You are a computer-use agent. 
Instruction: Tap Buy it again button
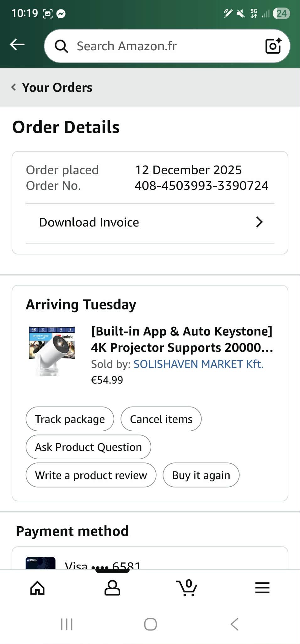coord(201,475)
